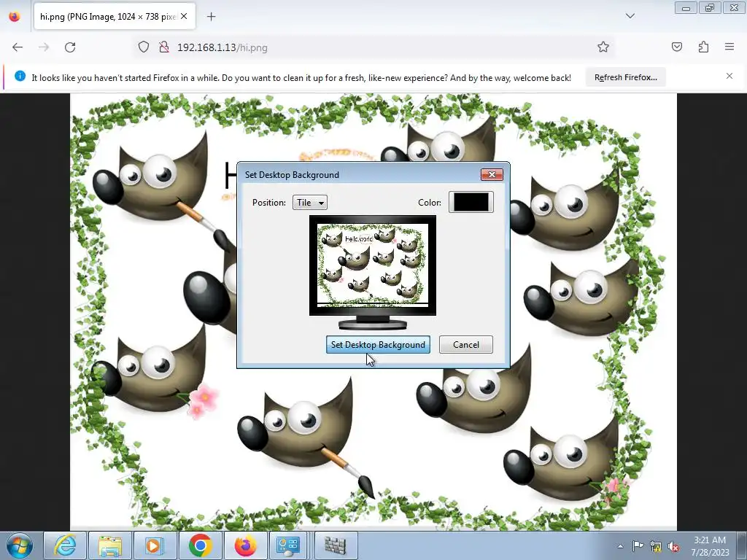This screenshot has width=747, height=560.
Task: Launch Google Chrome from taskbar
Action: 200,545
